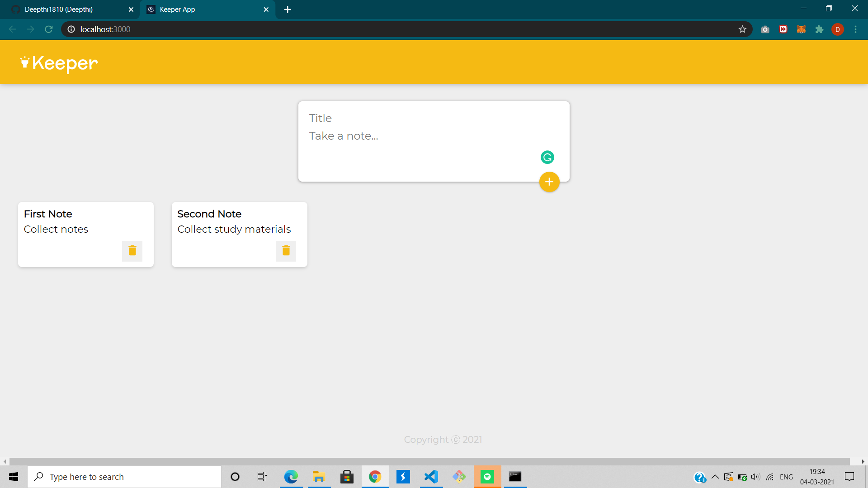
Task: Click the Keeper logo in header
Action: (59, 63)
